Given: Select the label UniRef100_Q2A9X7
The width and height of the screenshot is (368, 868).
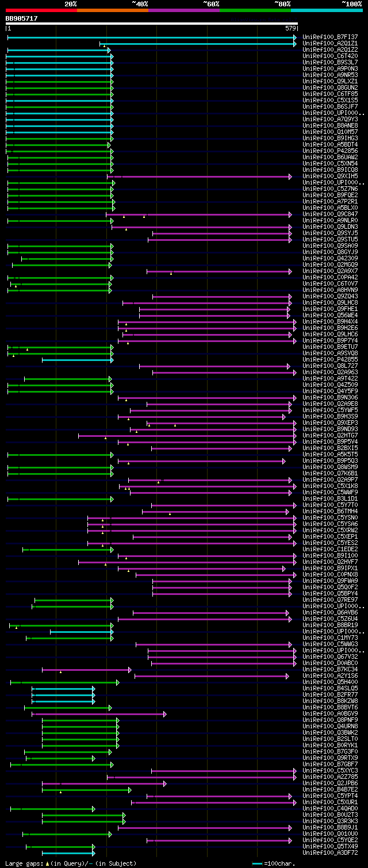Looking at the screenshot, I should 330,271.
